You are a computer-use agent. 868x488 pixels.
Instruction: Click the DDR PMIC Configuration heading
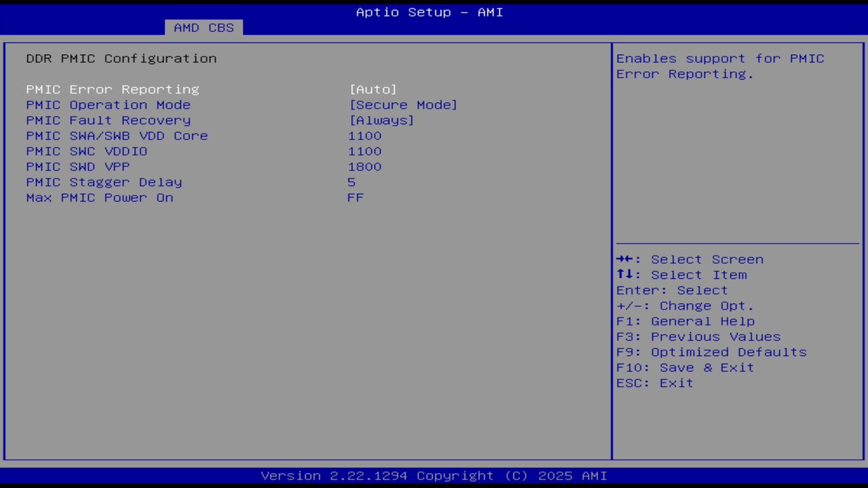coord(121,58)
